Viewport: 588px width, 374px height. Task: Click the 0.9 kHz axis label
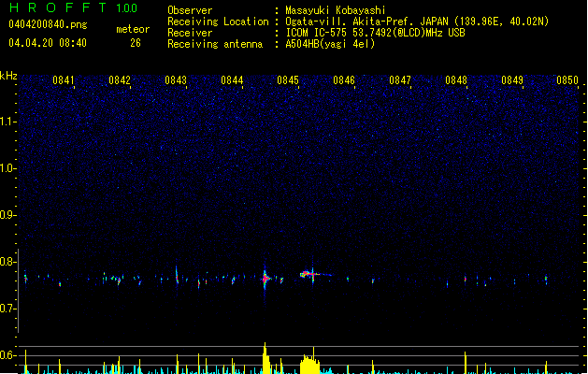pos(7,215)
